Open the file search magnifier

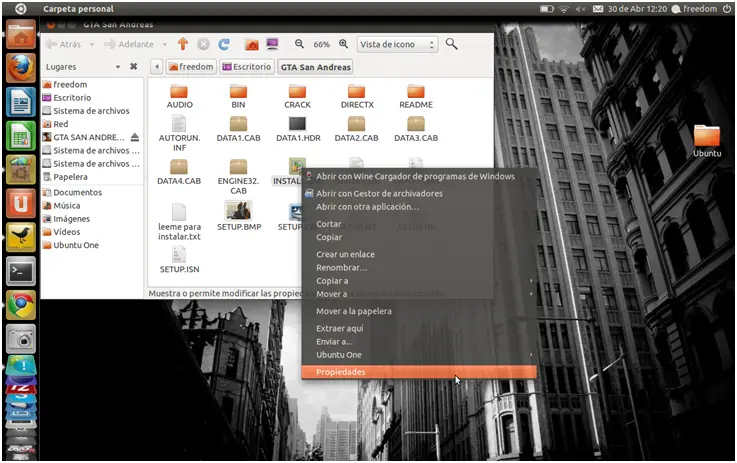click(451, 44)
